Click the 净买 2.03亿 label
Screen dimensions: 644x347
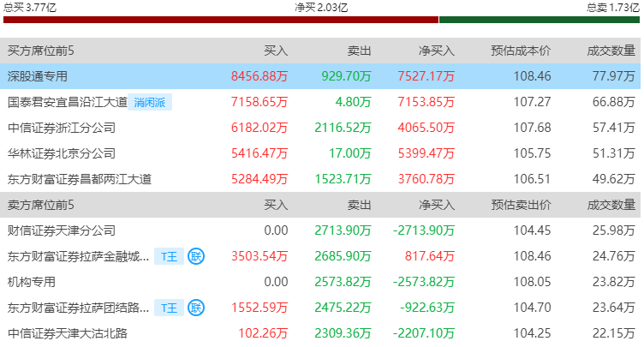coord(321,8)
